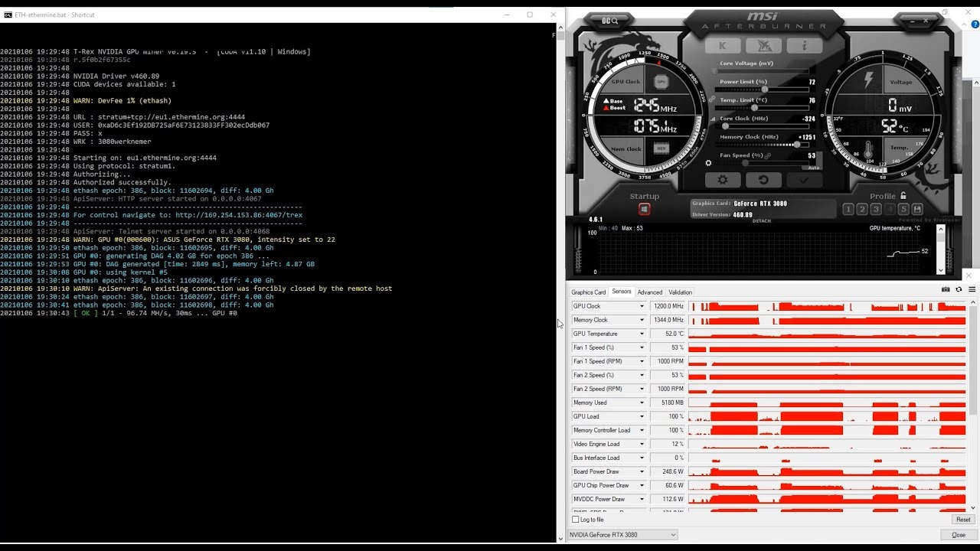This screenshot has width=980, height=551.
Task: Toggle the Profile lock icon
Action: coord(903,196)
